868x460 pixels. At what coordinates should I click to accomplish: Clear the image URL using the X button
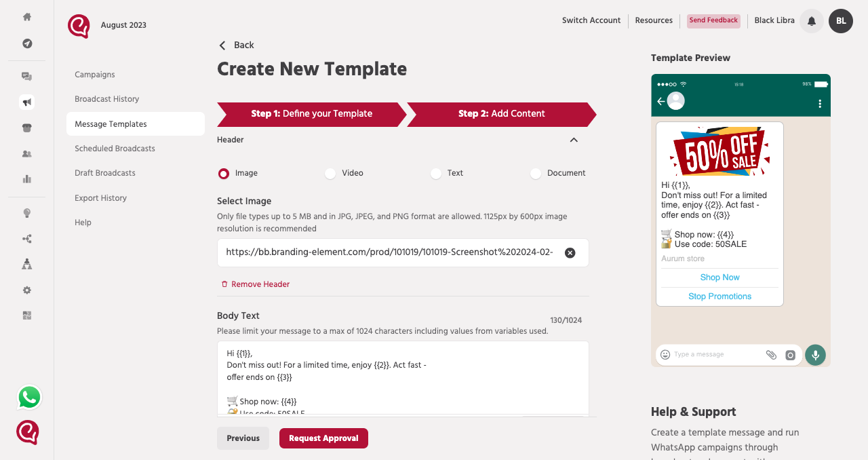pos(570,252)
